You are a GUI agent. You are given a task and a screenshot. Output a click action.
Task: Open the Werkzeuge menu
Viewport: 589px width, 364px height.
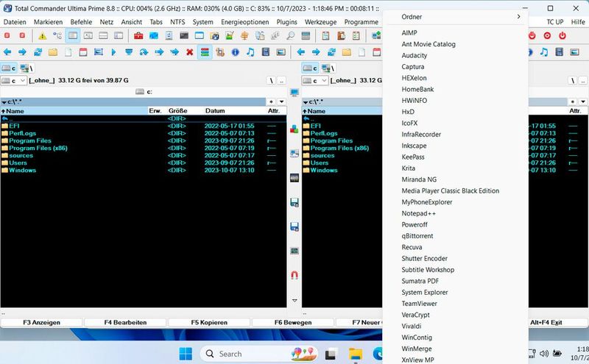(321, 22)
